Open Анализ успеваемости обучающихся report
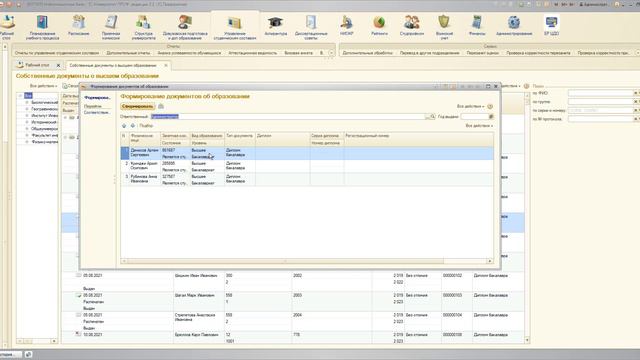The image size is (640, 360). point(189,53)
